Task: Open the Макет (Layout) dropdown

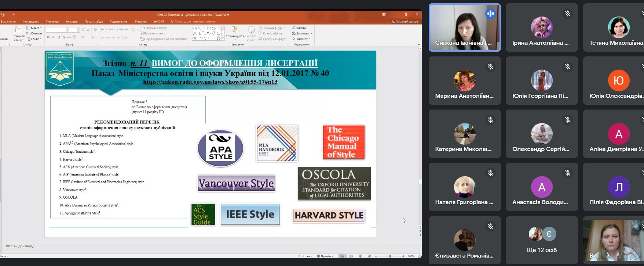Action: 34,28
